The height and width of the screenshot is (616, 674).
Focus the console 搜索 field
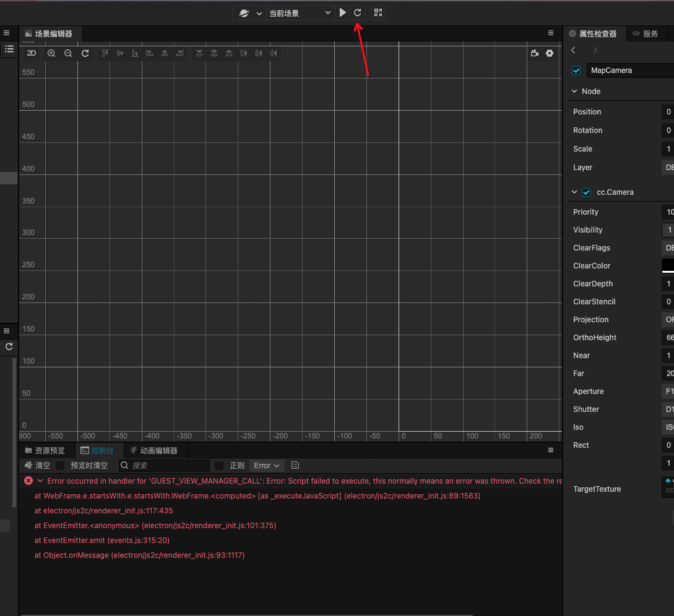coord(164,466)
